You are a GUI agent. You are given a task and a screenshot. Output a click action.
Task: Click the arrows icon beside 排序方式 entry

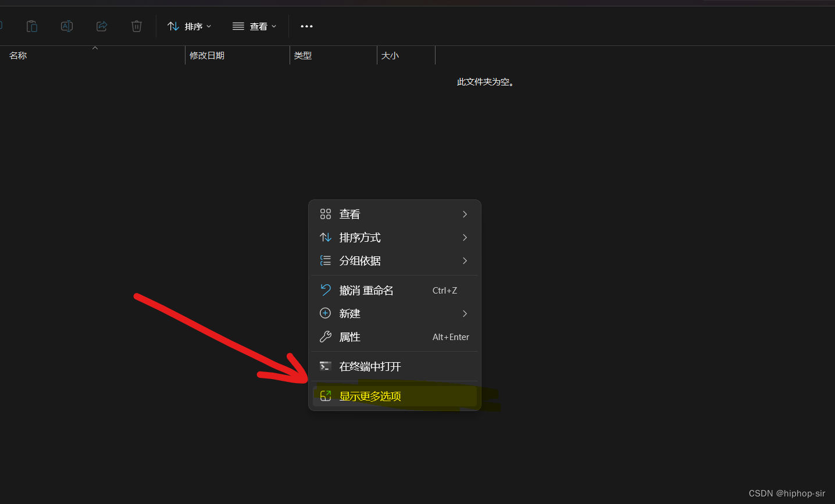tap(326, 237)
